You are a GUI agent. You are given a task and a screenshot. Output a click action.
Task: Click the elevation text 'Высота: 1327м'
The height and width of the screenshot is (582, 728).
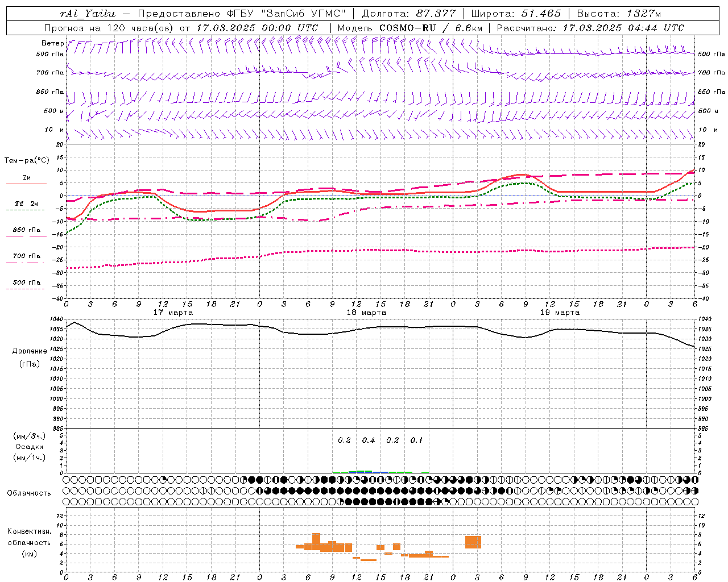619,14
